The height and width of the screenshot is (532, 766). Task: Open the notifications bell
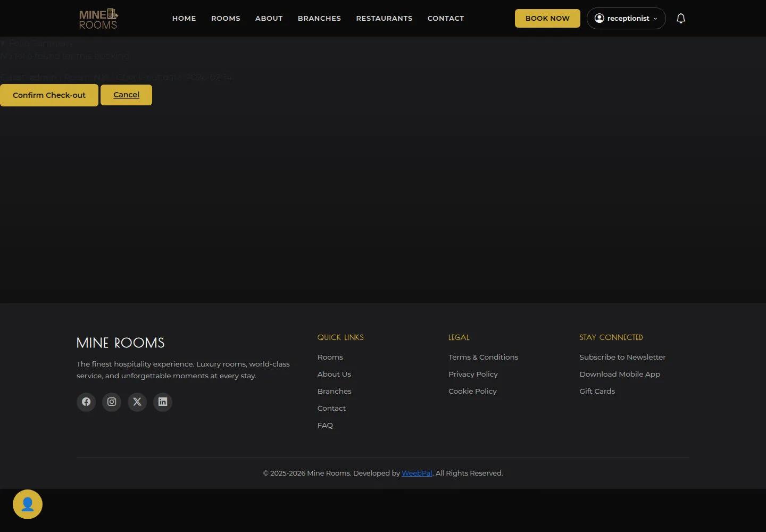pos(681,19)
